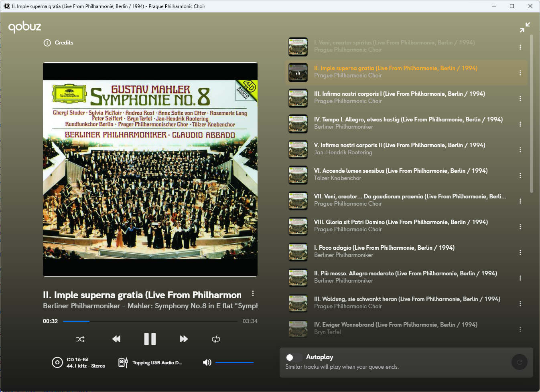Open options menu for current track title

coord(253,293)
